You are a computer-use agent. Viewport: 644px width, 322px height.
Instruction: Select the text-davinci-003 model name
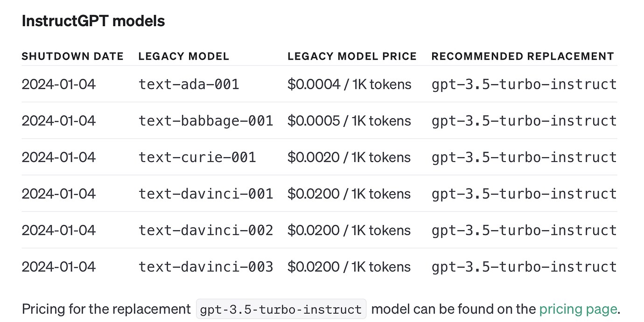[x=206, y=266]
